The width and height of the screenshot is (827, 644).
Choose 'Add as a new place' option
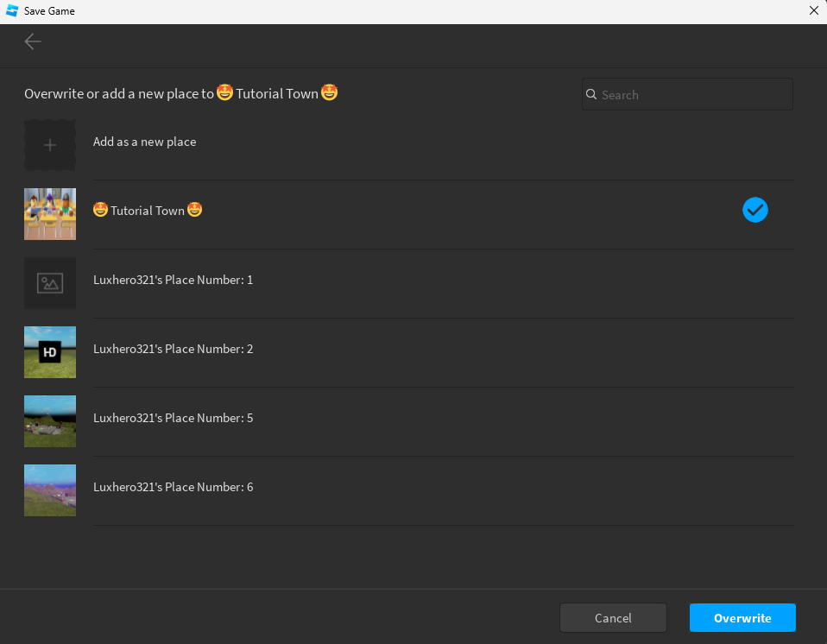pyautogui.click(x=145, y=142)
